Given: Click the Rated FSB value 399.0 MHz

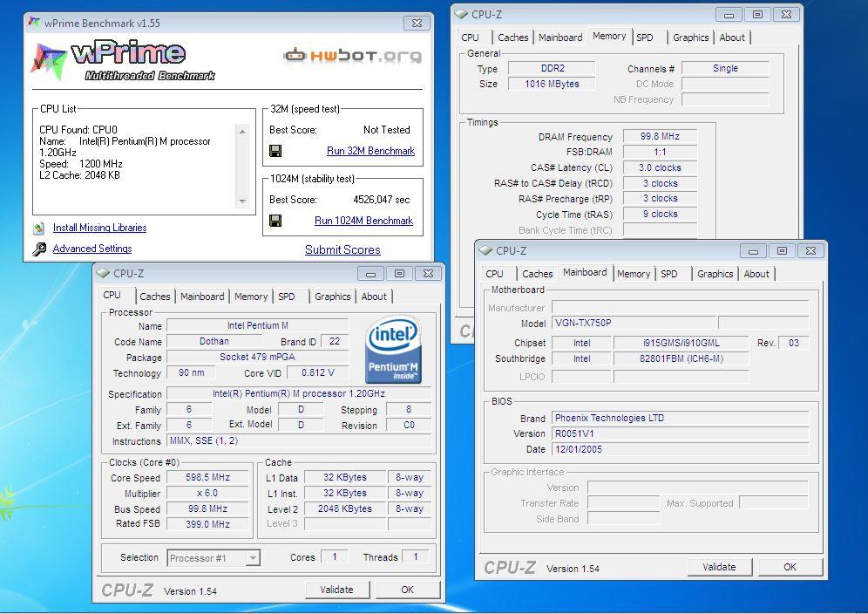Looking at the screenshot, I should click(207, 524).
